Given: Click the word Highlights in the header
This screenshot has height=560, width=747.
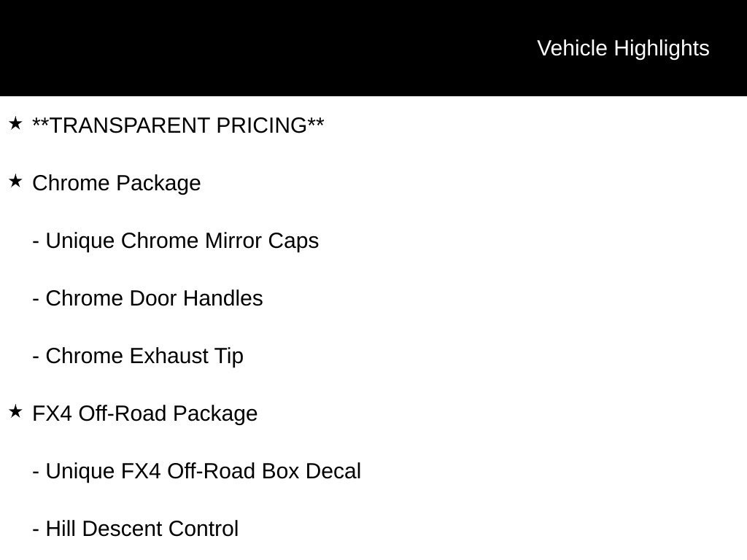Looking at the screenshot, I should click(662, 49).
